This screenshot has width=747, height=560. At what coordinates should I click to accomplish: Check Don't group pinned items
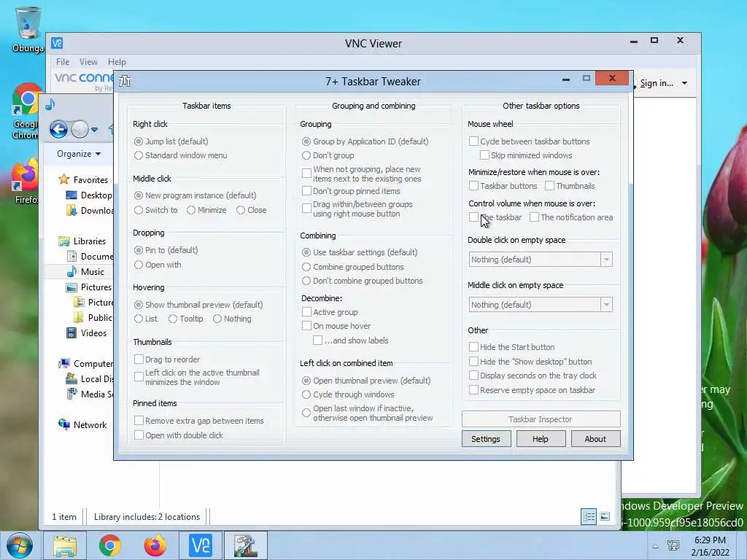(x=307, y=191)
